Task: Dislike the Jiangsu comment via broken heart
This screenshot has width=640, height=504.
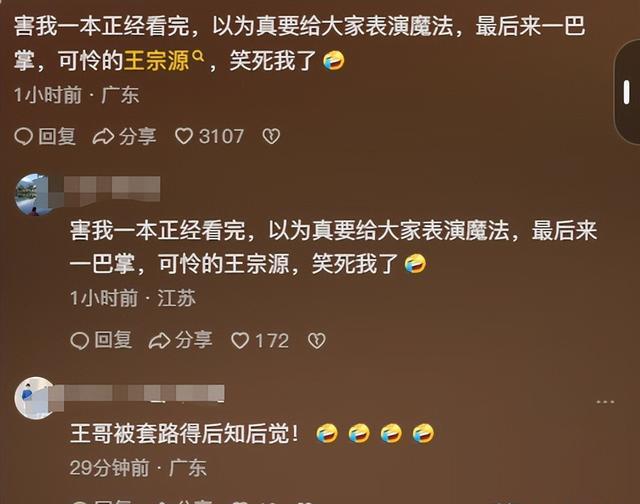Action: pos(317,341)
